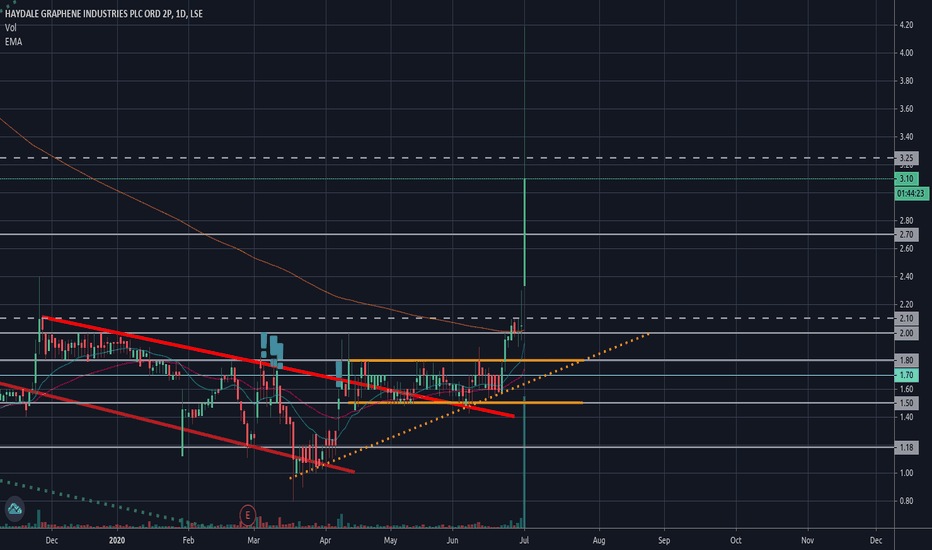This screenshot has height=550, width=932.
Task: Click the Jul label on time axis
Action: click(x=524, y=540)
